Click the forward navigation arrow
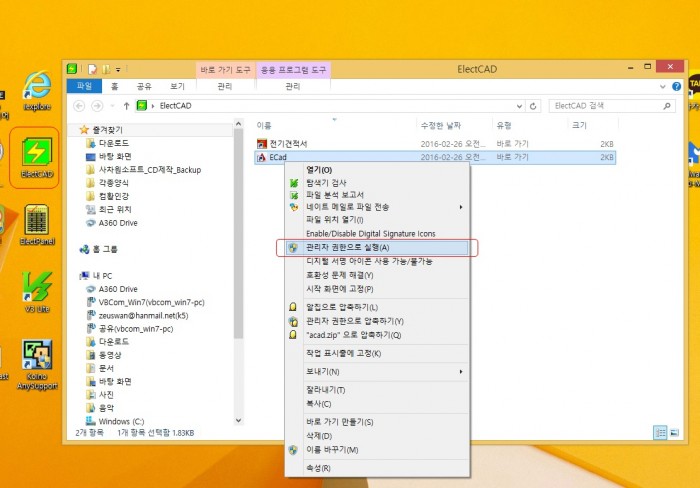700x488 pixels. 97,106
